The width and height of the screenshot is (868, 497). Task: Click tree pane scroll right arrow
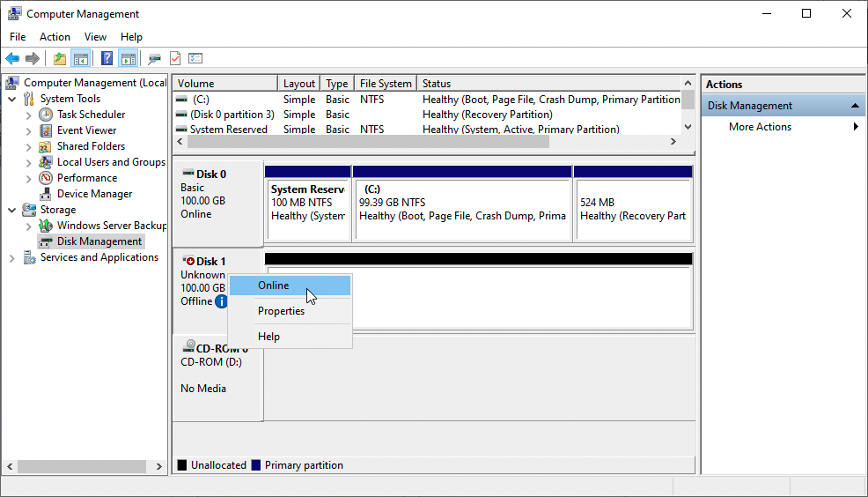pyautogui.click(x=159, y=466)
